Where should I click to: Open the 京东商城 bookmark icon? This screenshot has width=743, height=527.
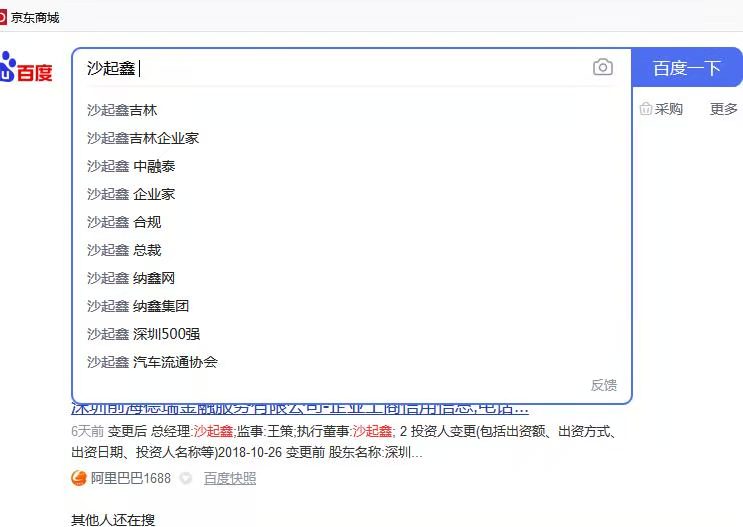coord(3,18)
